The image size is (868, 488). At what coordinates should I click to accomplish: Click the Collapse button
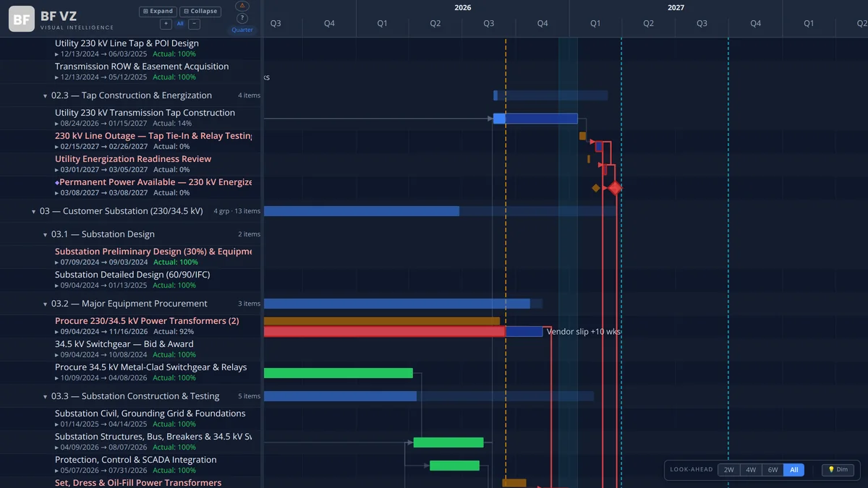(x=200, y=12)
